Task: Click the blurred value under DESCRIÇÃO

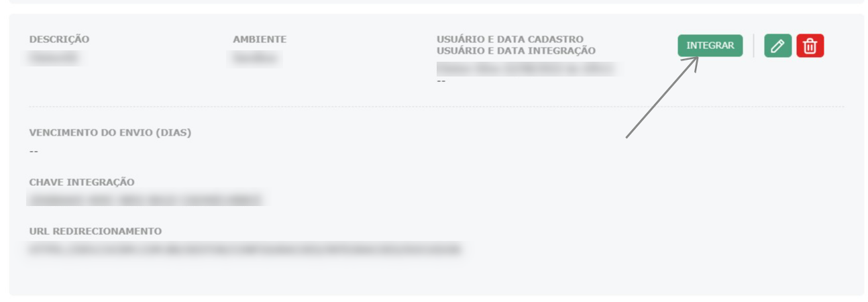Action: 54,58
